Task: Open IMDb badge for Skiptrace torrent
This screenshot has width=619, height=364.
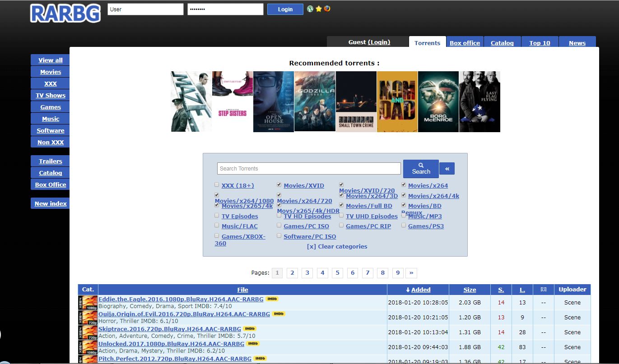Action: tap(250, 329)
